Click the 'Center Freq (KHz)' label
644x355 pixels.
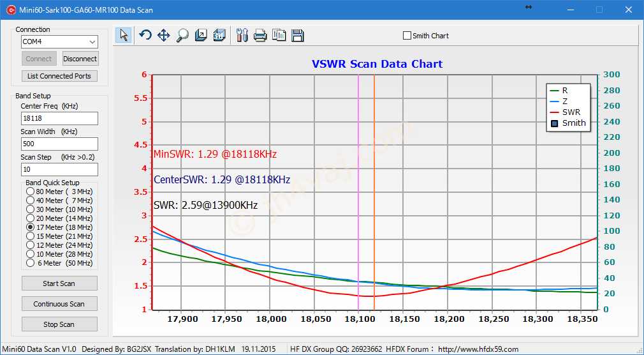click(49, 106)
